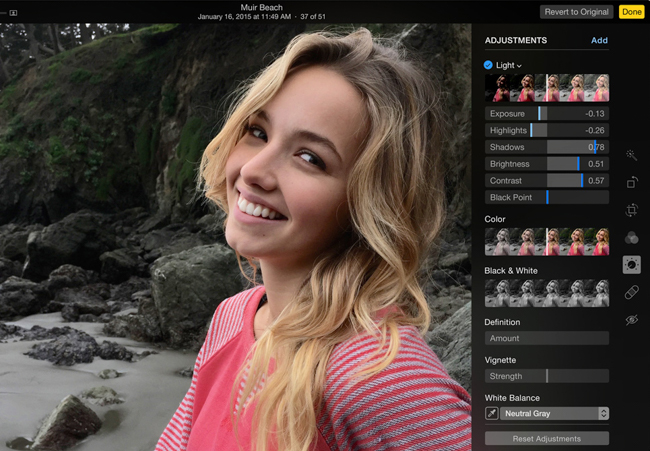The width and height of the screenshot is (650, 451).
Task: Toggle the Light adjustment blue checkmark
Action: [x=488, y=65]
